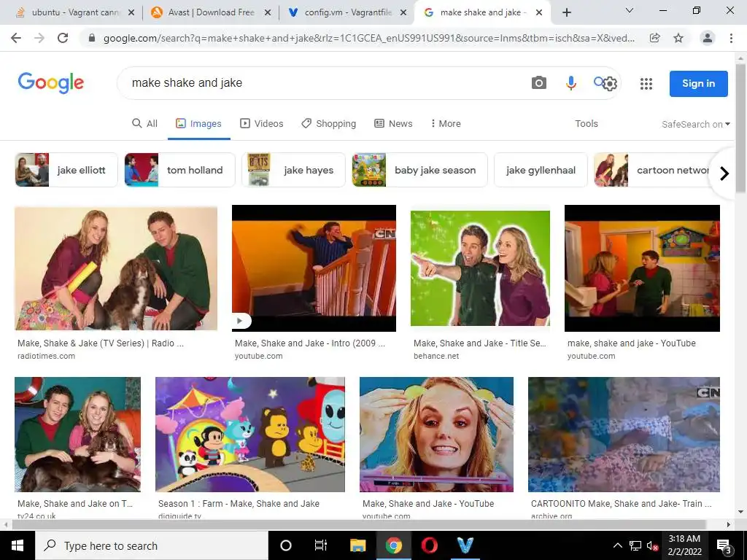Open File Explorer from taskbar
This screenshot has height=560, width=747.
click(x=357, y=545)
